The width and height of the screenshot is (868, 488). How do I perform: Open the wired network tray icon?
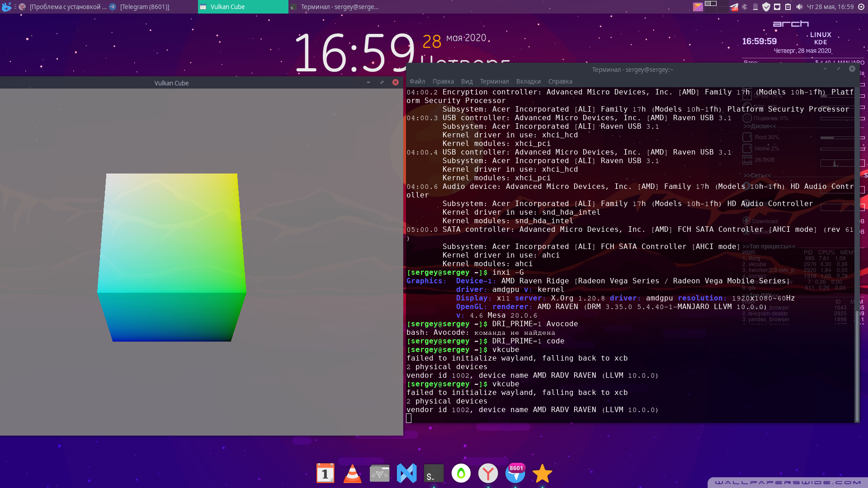pos(777,7)
